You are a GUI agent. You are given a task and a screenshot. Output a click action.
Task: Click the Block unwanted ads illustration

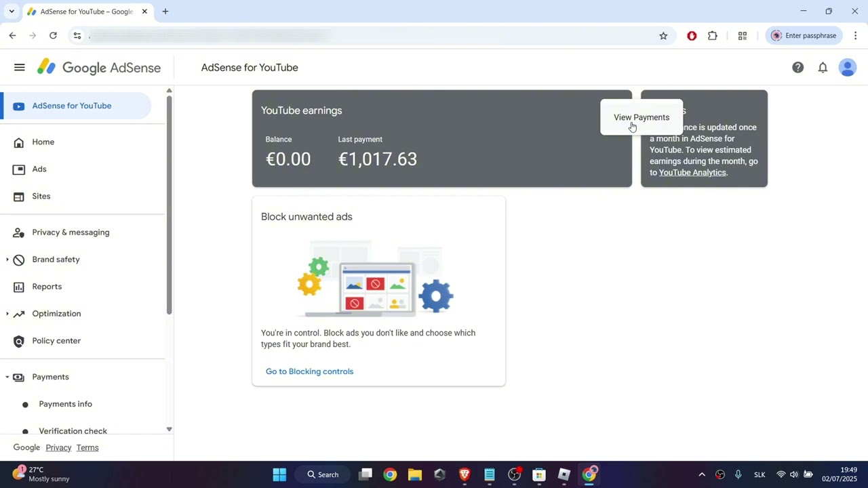click(x=375, y=279)
